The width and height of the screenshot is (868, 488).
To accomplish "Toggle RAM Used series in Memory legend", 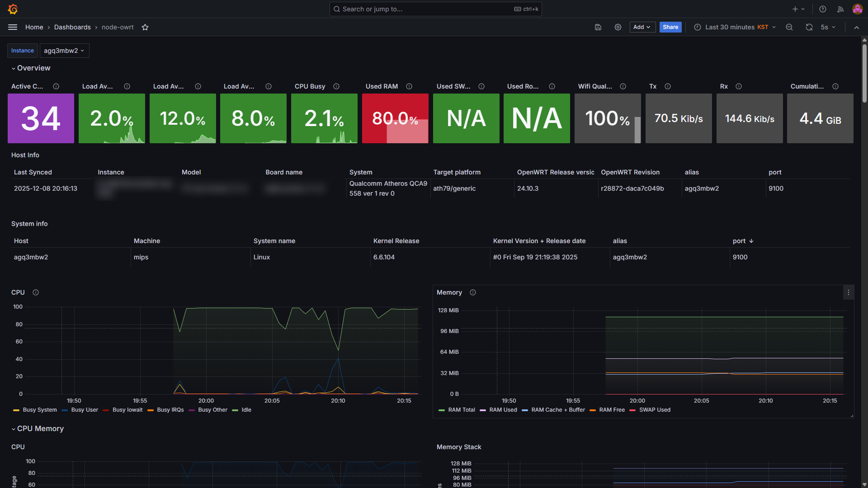I will 503,410.
